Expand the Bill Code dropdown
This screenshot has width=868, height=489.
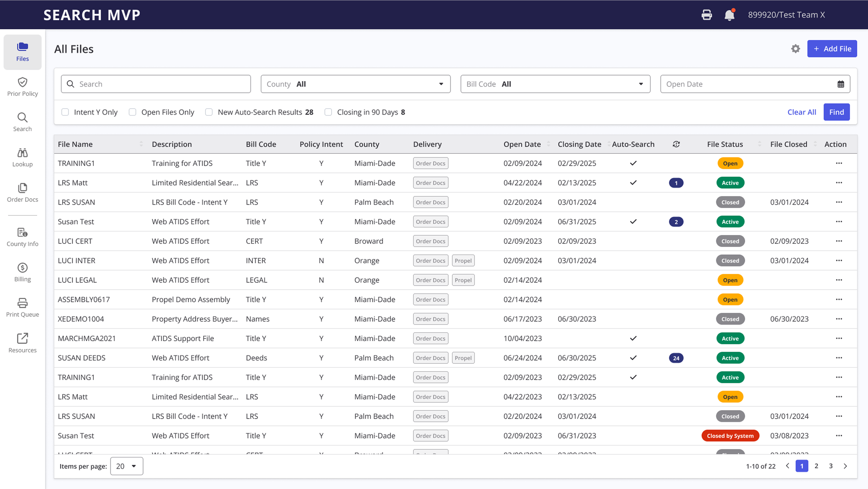tap(555, 84)
